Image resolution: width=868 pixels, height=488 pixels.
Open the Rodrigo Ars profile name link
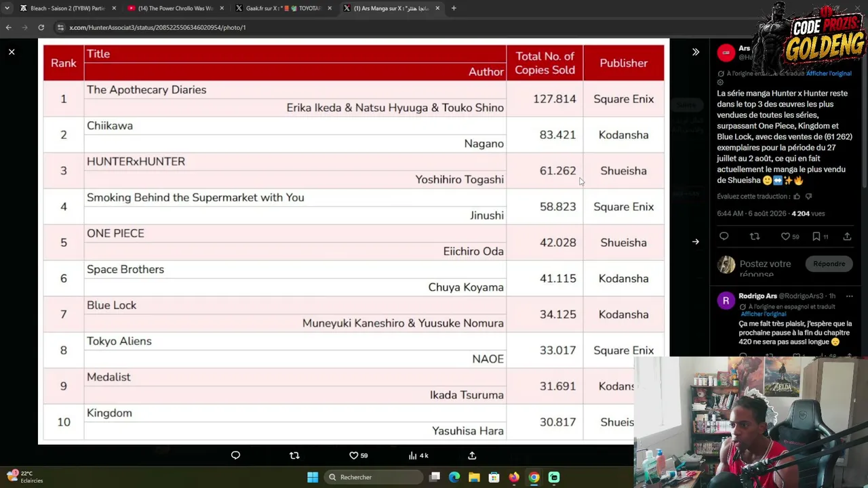[757, 296]
